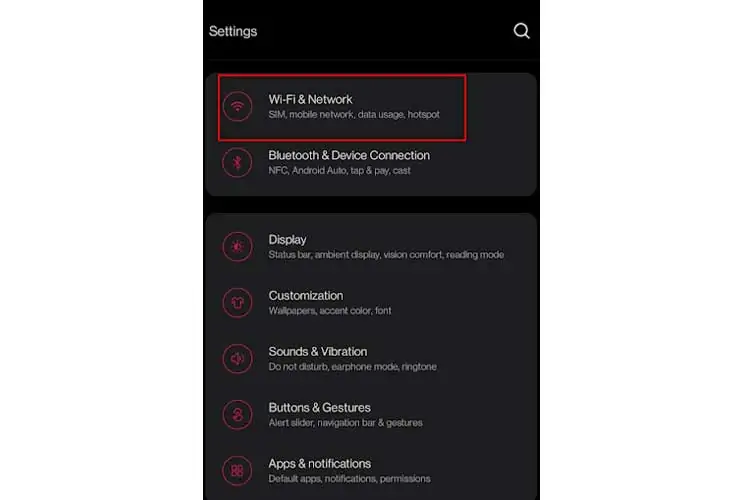Open Customization settings
The width and height of the screenshot is (750, 500).
pyautogui.click(x=371, y=302)
